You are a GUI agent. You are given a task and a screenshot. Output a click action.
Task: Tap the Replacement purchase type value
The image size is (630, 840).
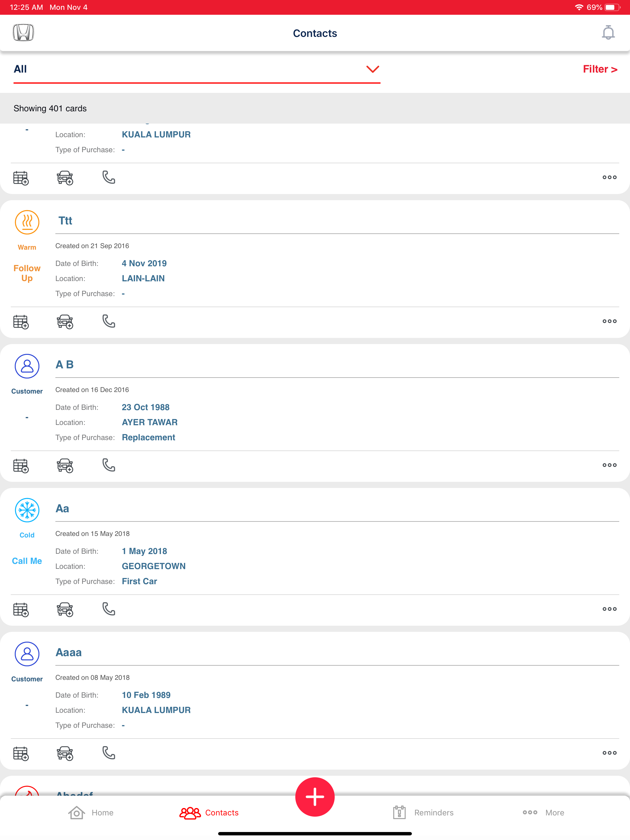point(149,438)
